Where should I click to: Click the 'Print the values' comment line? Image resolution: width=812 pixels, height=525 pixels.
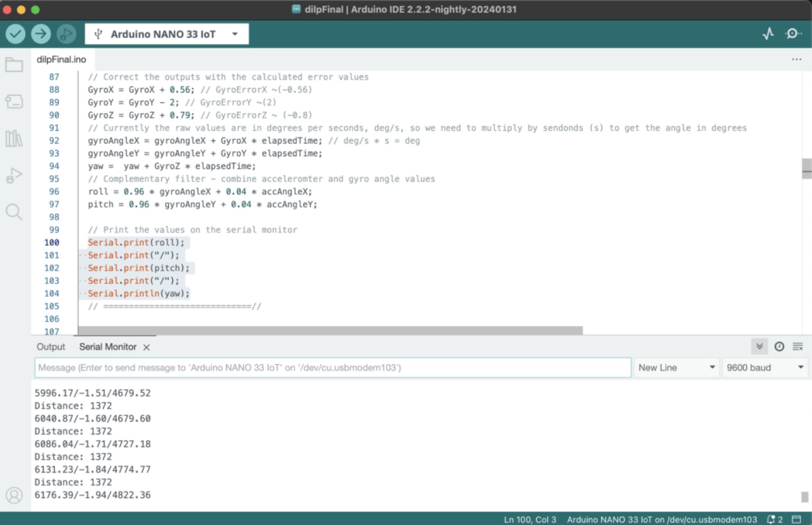pos(192,230)
